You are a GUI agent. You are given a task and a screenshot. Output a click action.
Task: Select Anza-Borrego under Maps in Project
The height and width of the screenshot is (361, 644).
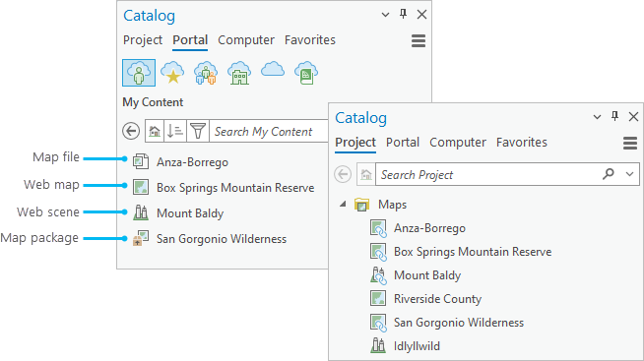point(429,228)
